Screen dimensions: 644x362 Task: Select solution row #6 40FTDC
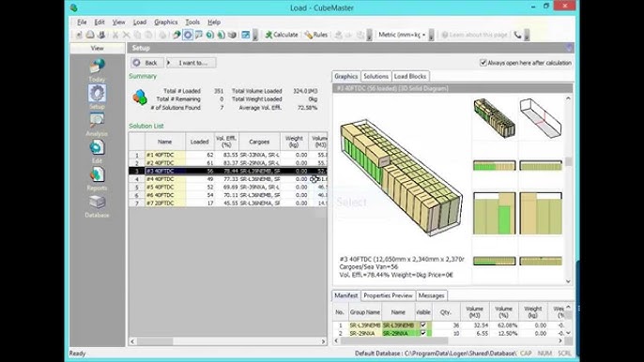(x=228, y=195)
